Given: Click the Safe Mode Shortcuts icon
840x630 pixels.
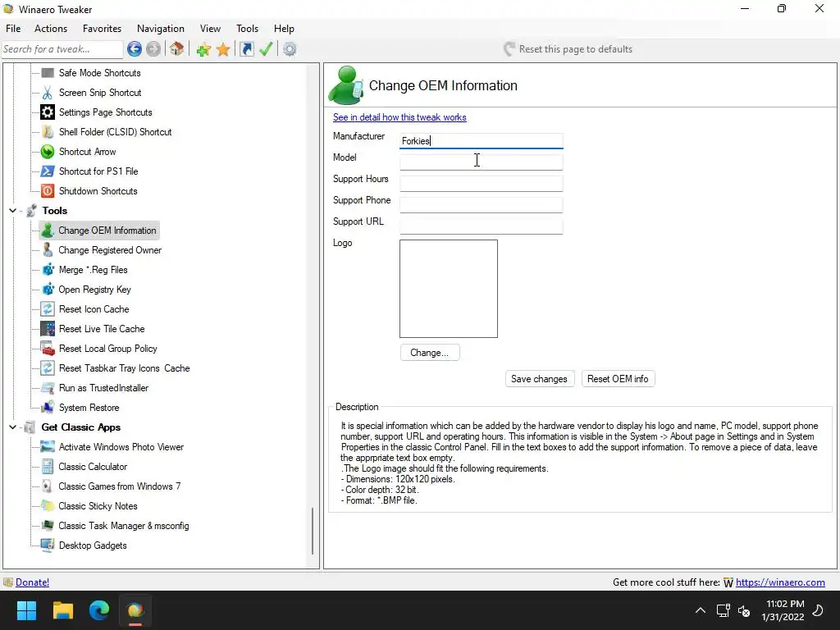Looking at the screenshot, I should [x=48, y=73].
